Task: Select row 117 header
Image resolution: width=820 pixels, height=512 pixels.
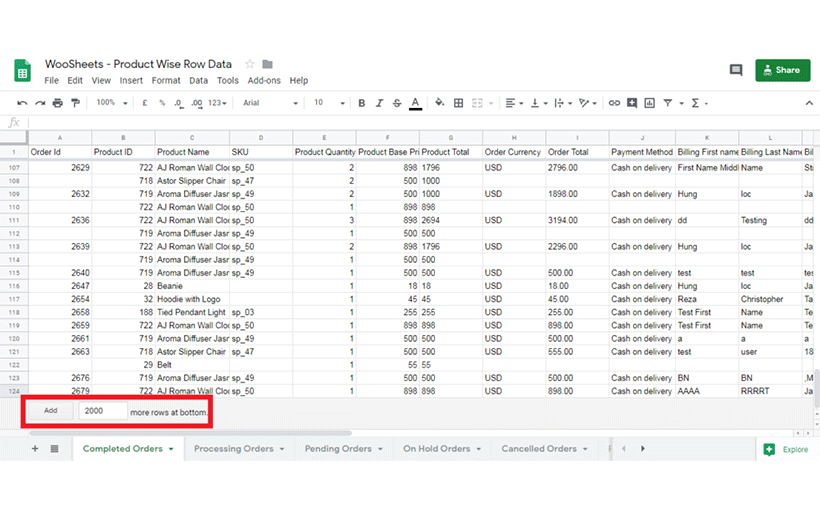Action: click(x=14, y=299)
